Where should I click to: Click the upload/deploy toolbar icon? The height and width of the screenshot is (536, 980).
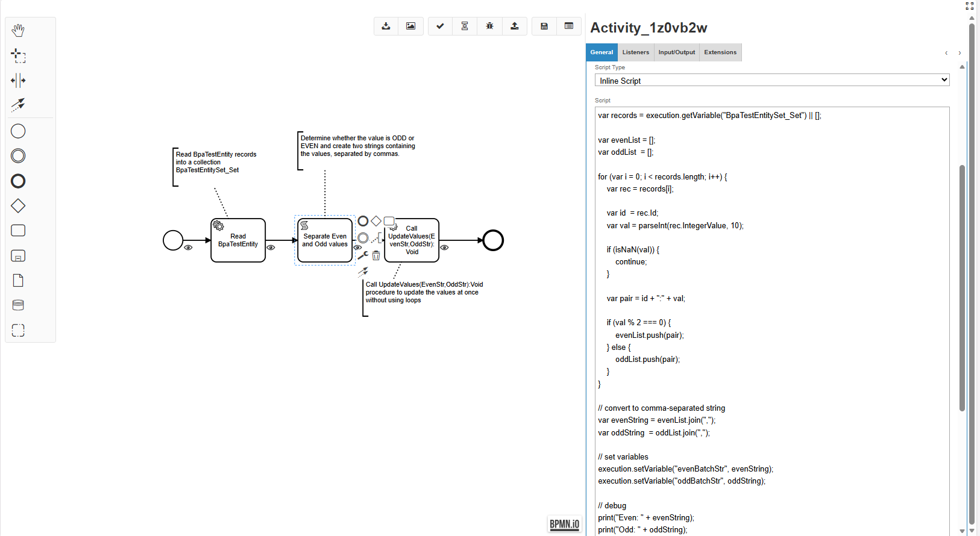coord(515,26)
